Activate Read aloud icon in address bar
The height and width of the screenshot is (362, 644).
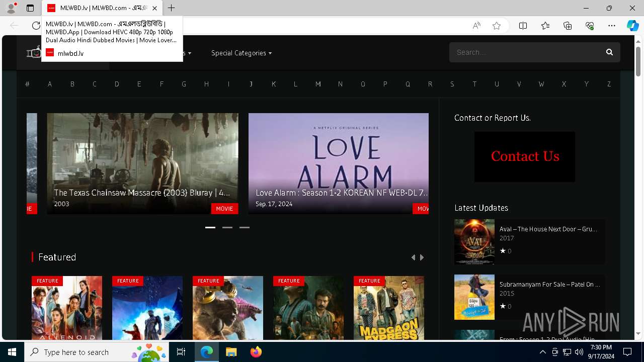[x=476, y=26]
